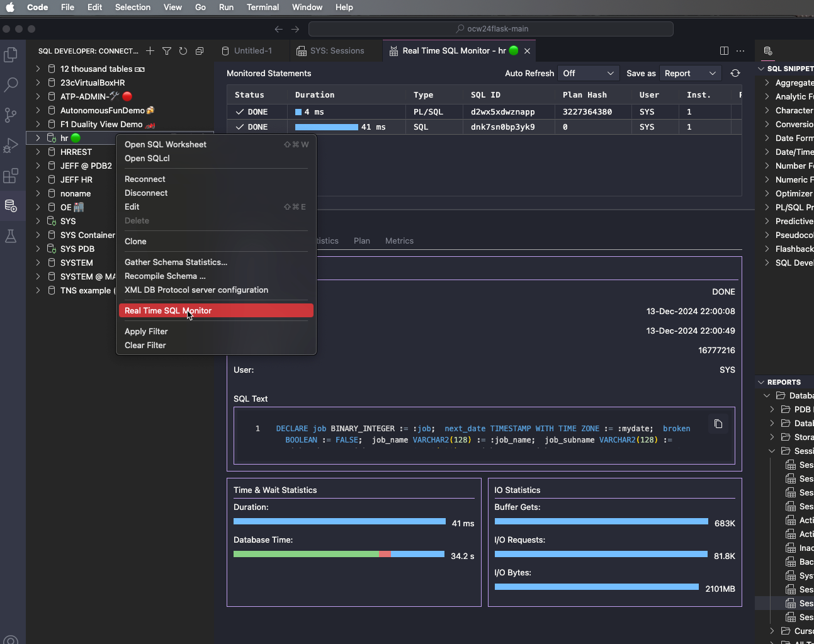Add a new connection with plus icon
This screenshot has width=814, height=644.
pos(150,51)
